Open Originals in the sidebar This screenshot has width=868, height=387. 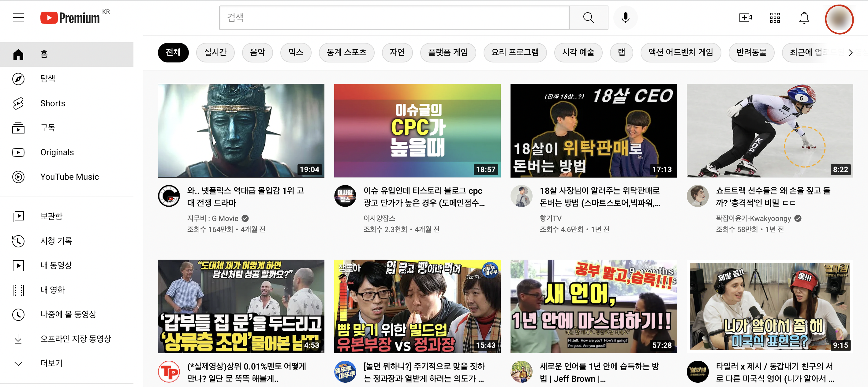point(67,152)
